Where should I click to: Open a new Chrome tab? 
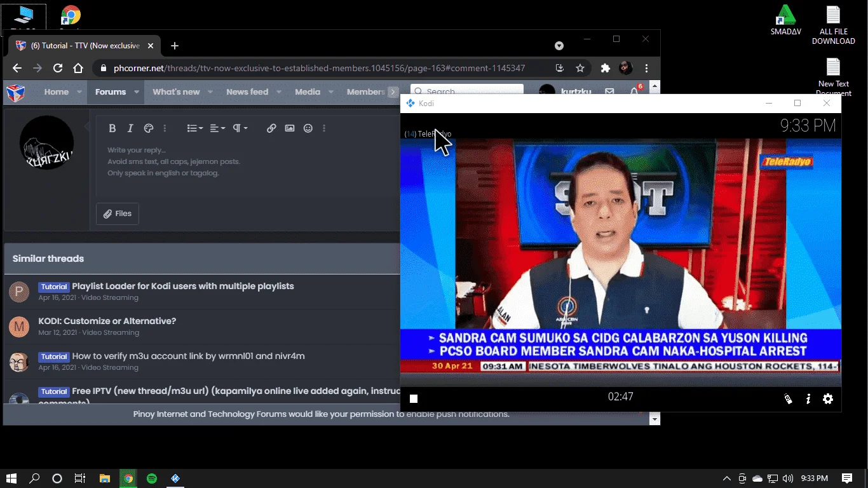175,46
